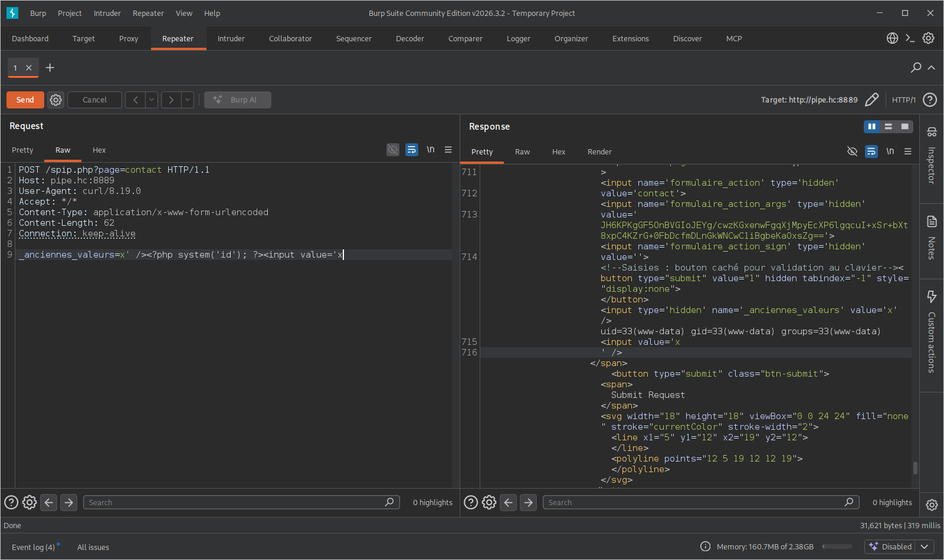944x560 pixels.
Task: Toggle line wrap in the Request editor
Action: coord(412,150)
